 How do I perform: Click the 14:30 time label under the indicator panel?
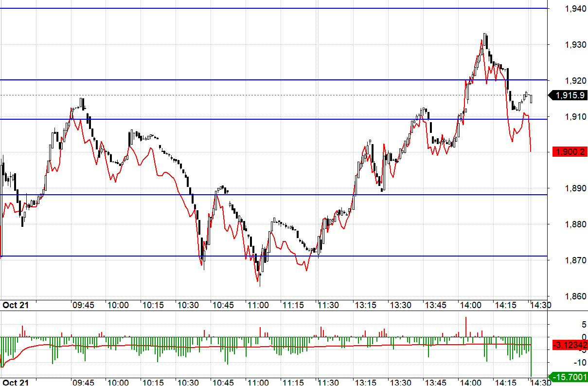tap(539, 381)
